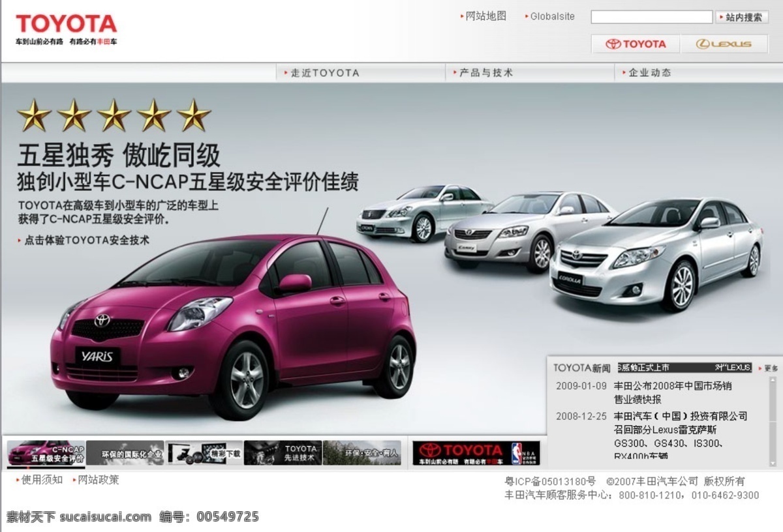Open the 使用须知 footer link
The height and width of the screenshot is (532, 783).
click(x=42, y=480)
